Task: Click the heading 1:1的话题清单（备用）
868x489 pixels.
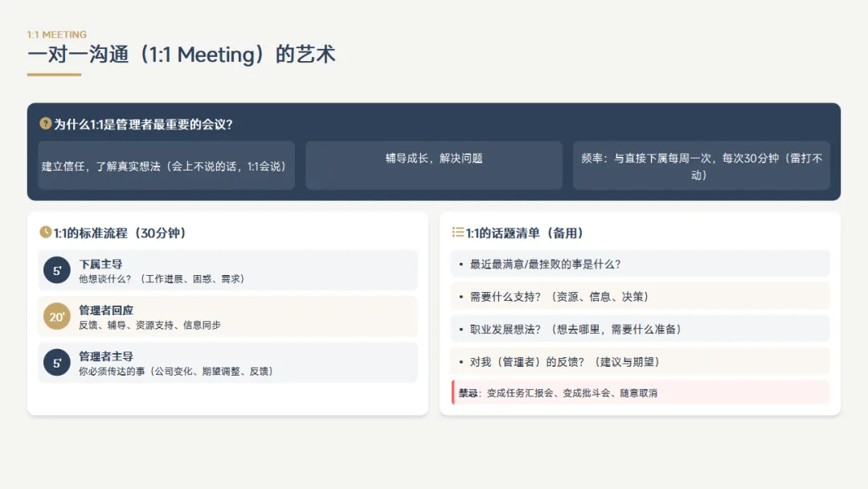Action: click(x=524, y=232)
